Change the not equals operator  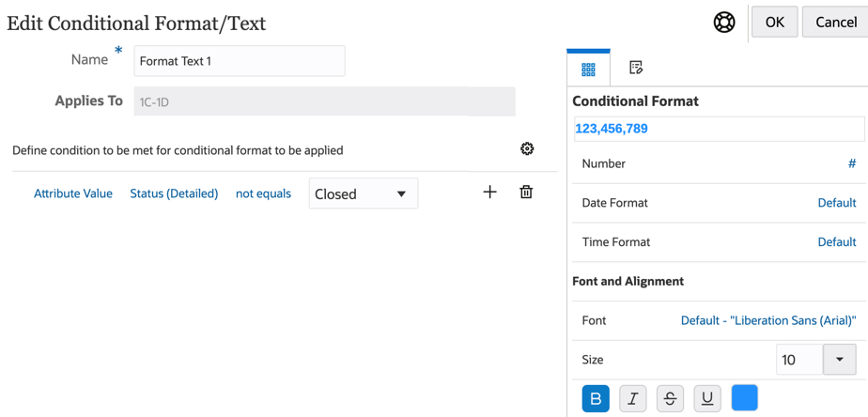(x=263, y=193)
